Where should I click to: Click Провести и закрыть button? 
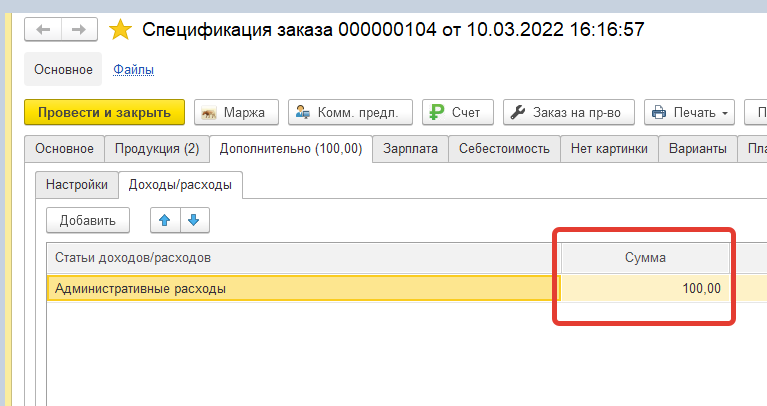(x=105, y=113)
